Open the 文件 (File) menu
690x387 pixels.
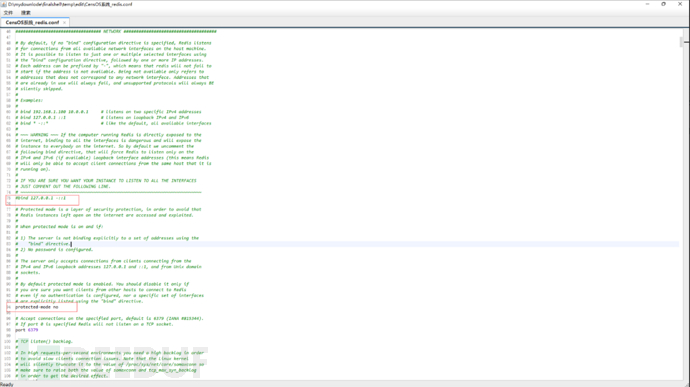tap(8, 13)
